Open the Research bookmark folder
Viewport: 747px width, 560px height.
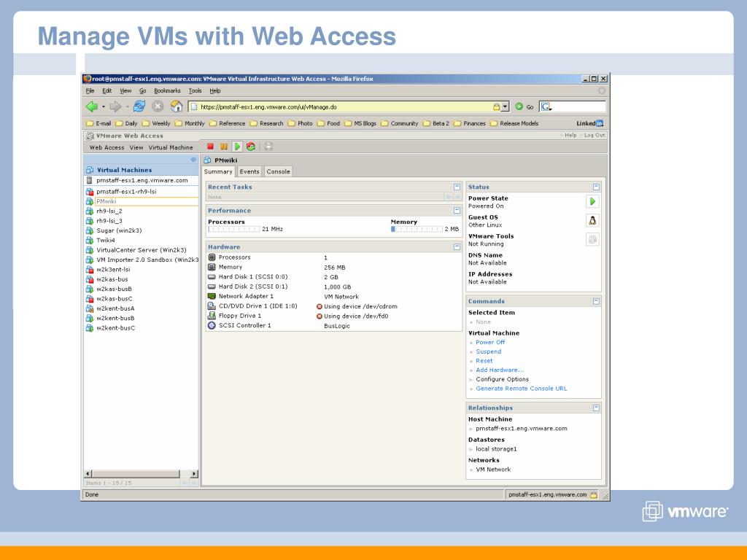point(267,123)
